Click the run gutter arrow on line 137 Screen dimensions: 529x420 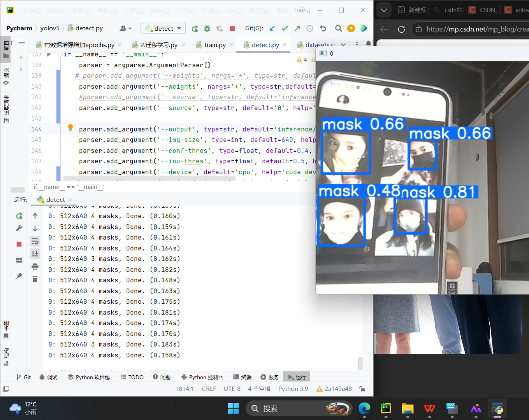(49, 54)
